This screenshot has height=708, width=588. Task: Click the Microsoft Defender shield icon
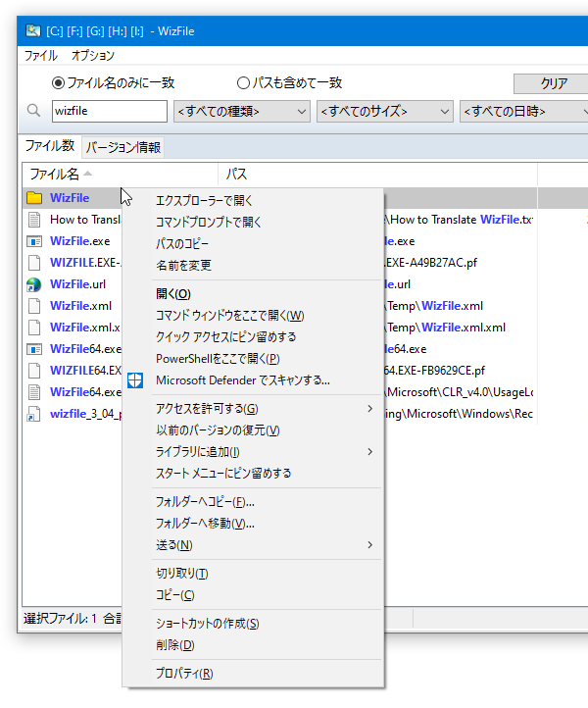click(135, 380)
